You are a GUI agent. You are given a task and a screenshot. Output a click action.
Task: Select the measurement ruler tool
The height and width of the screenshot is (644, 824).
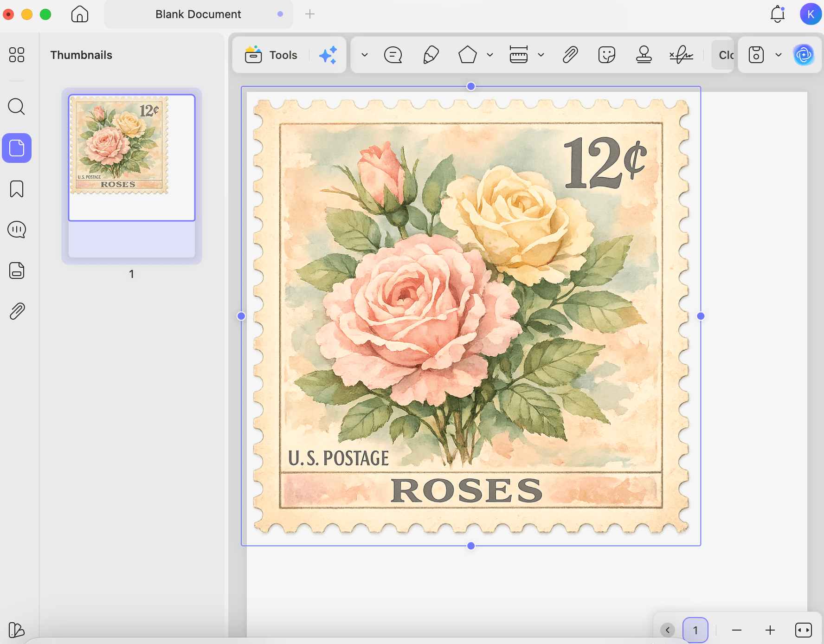(x=519, y=54)
